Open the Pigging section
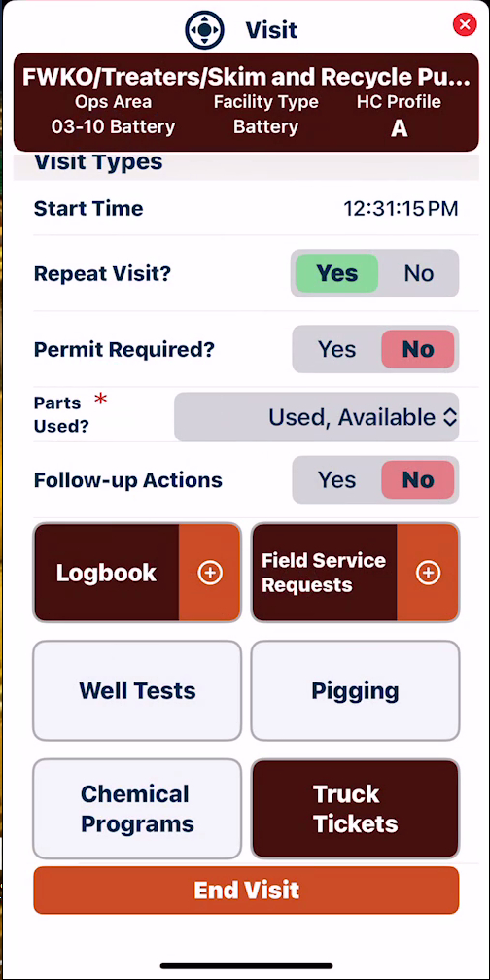The width and height of the screenshot is (490, 980). click(355, 690)
